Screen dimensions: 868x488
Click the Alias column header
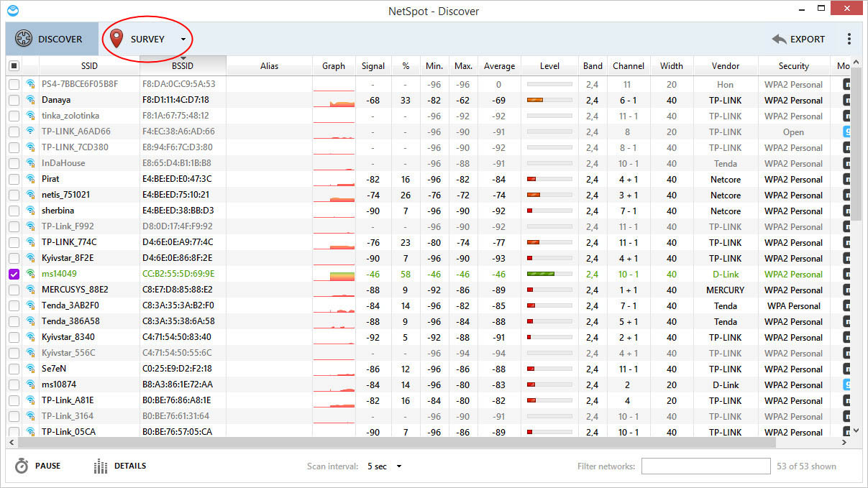pos(269,65)
